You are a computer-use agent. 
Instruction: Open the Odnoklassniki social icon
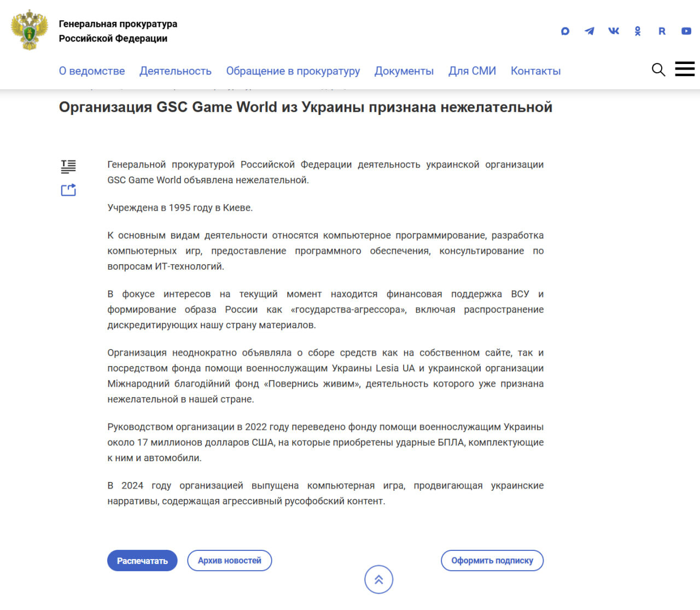coord(638,31)
